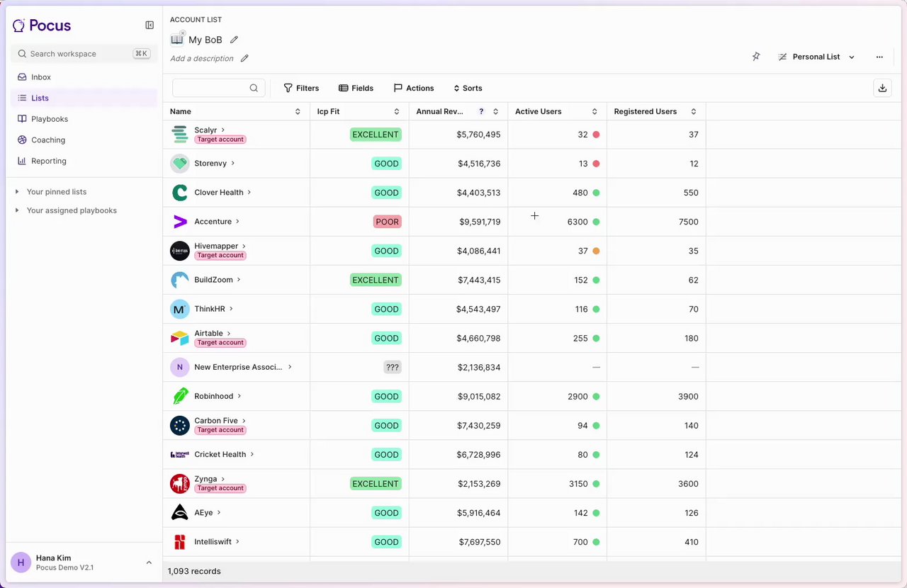
Task: Open Reporting from the sidebar
Action: click(x=48, y=161)
